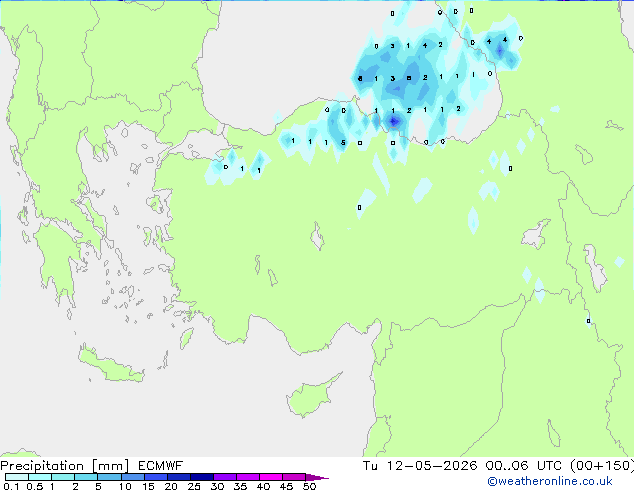Viewport: 634px width, 490px height.
Task: Click the 0.5–1 mm legend swatch
Action: coord(40,477)
